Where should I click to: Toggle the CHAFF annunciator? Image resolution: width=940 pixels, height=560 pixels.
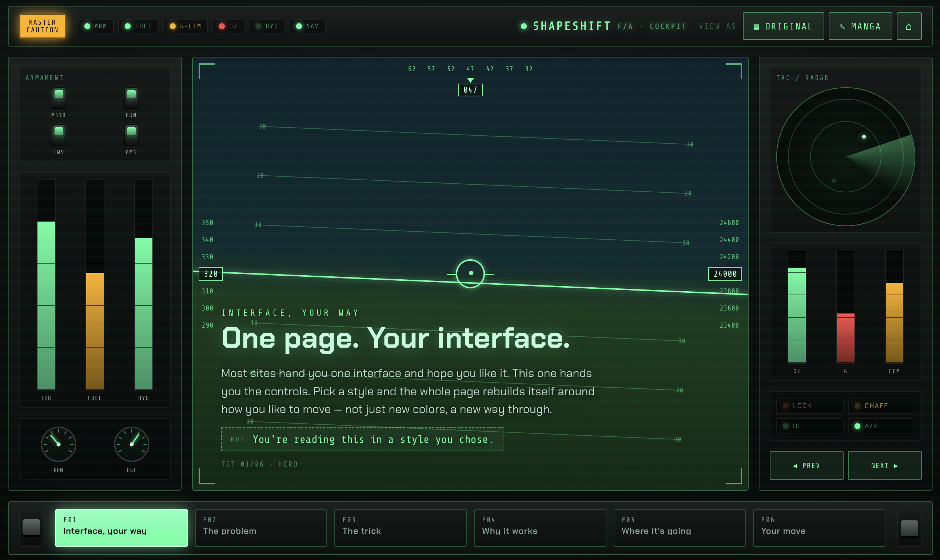tap(881, 406)
